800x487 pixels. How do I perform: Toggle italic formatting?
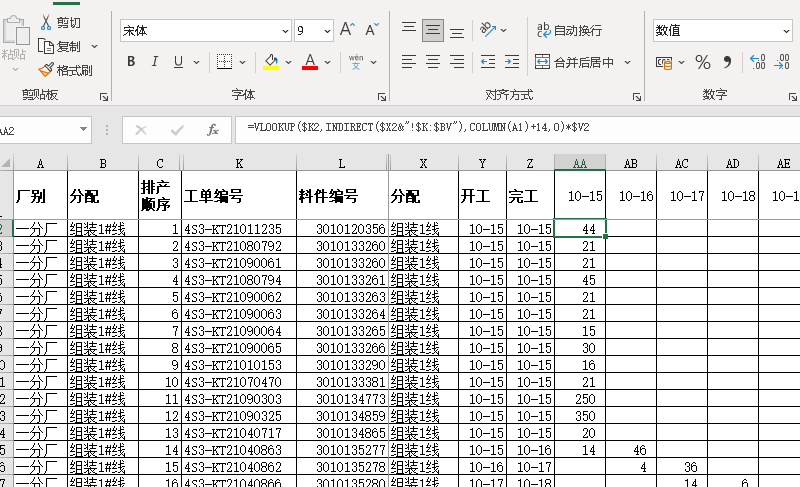(x=155, y=62)
